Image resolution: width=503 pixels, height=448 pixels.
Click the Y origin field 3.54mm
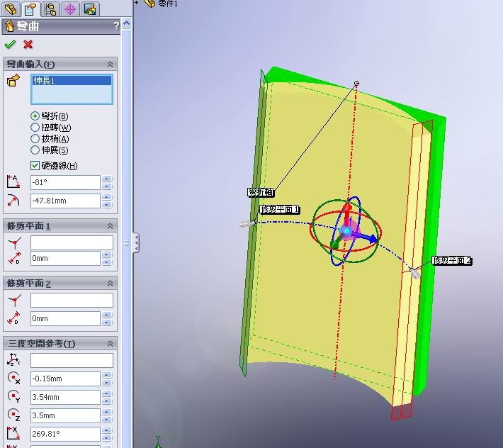tap(65, 397)
